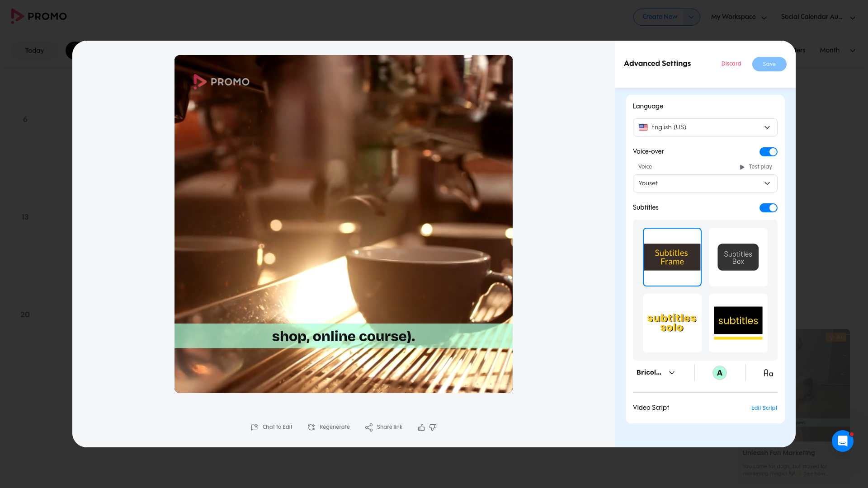The height and width of the screenshot is (488, 868).
Task: Expand the English (US) language dropdown
Action: 705,127
